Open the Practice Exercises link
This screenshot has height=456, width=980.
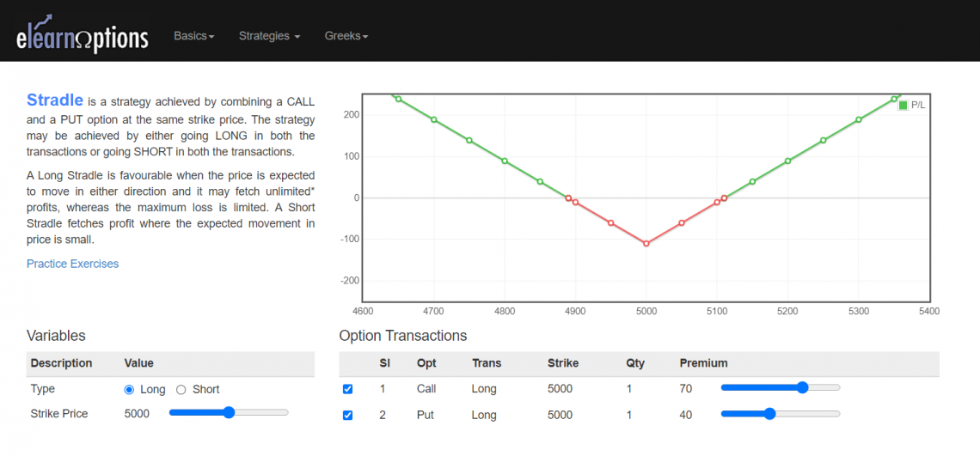pyautogui.click(x=72, y=264)
